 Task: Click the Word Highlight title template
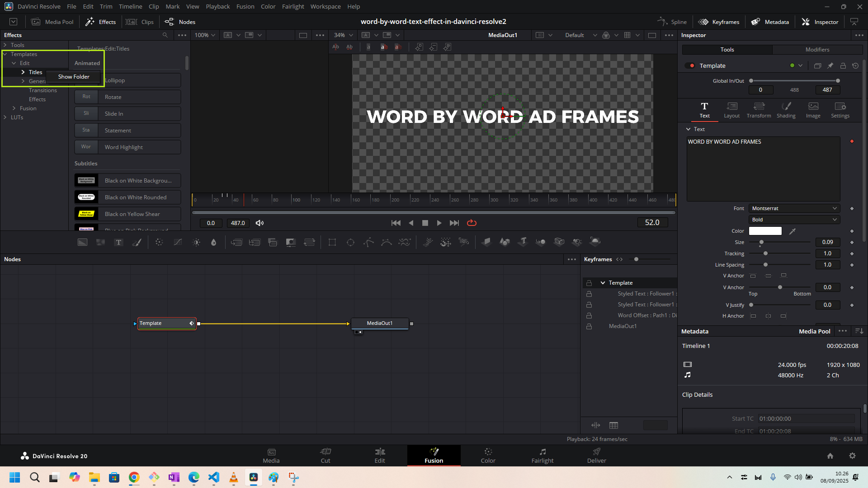pos(127,147)
